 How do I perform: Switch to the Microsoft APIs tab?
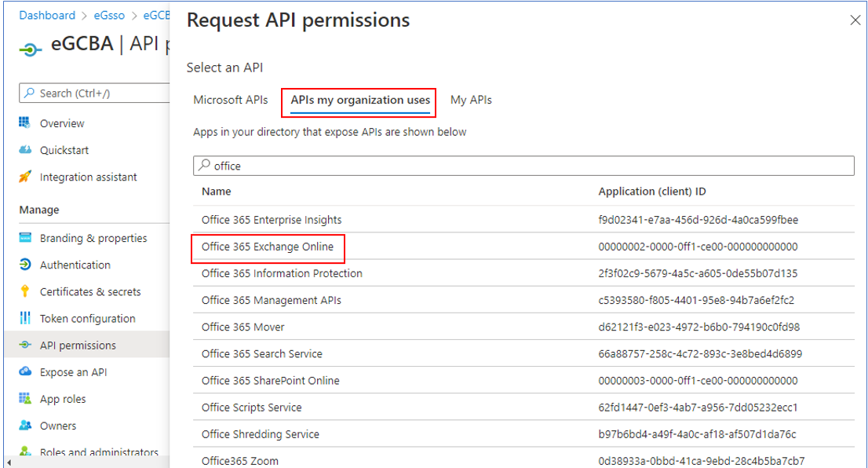(230, 101)
